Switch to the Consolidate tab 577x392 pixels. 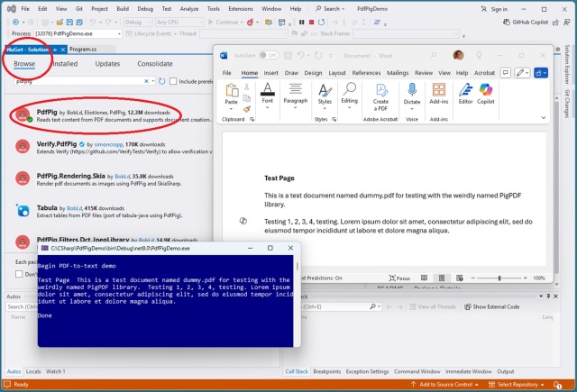click(x=155, y=64)
